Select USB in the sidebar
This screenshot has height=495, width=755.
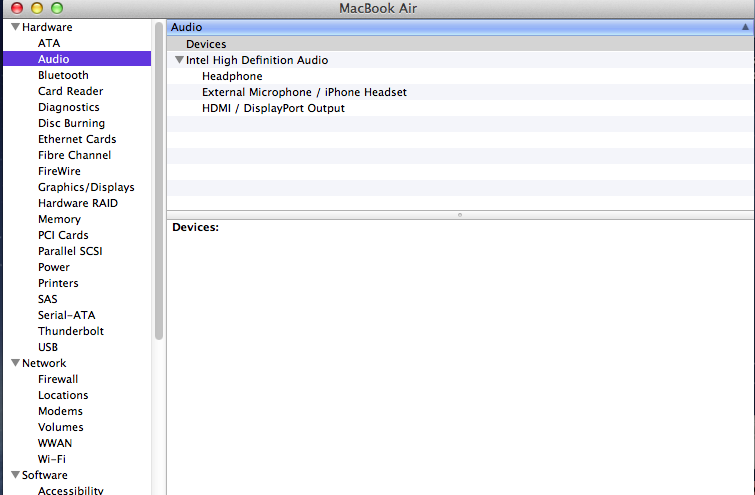click(48, 347)
